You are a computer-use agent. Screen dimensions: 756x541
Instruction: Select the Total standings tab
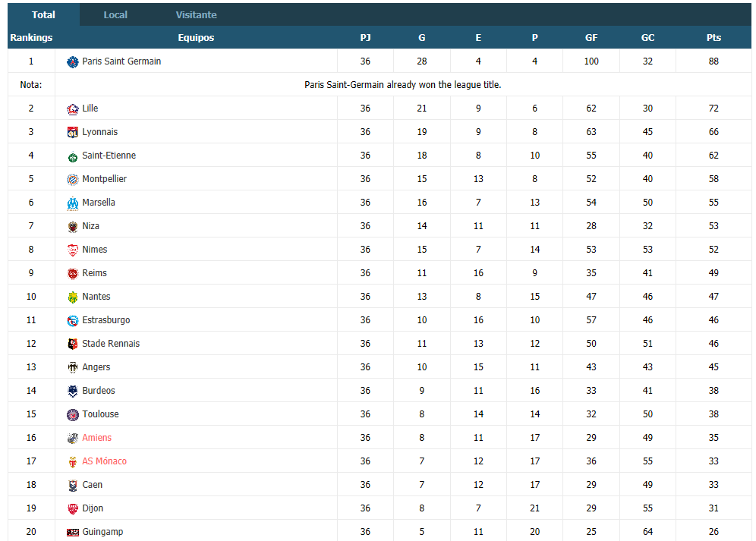pyautogui.click(x=43, y=15)
